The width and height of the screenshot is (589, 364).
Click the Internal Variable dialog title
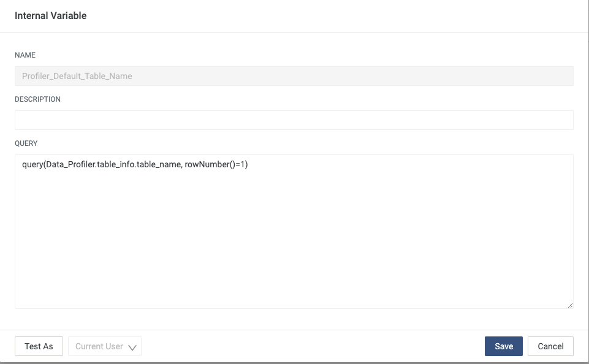point(50,16)
